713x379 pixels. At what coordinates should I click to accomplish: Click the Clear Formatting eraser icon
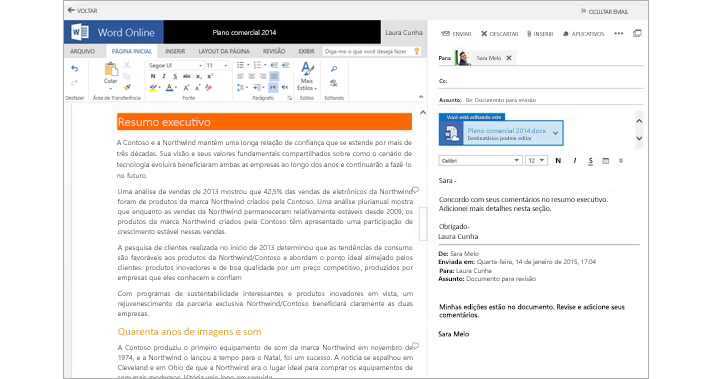point(209,87)
